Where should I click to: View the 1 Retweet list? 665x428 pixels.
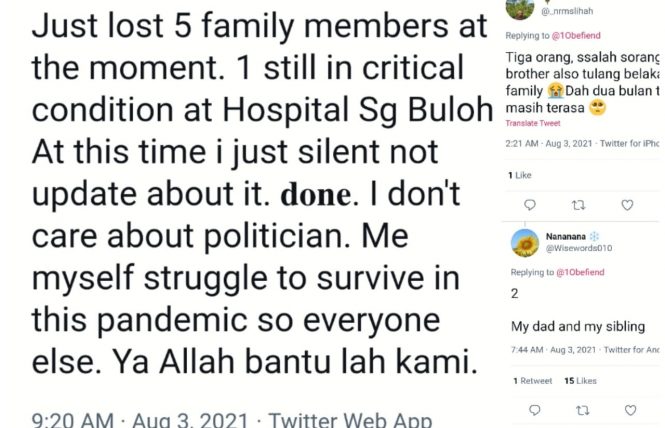(532, 381)
